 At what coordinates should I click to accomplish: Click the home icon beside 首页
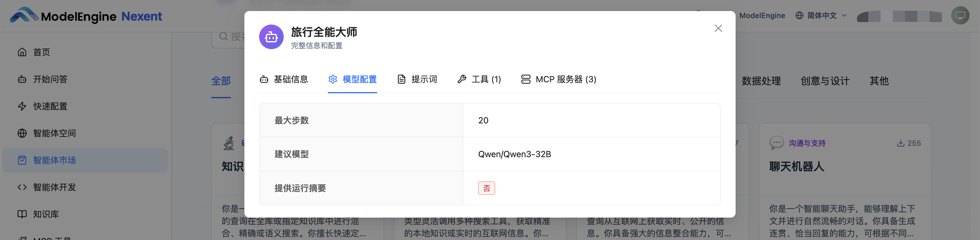tap(22, 52)
